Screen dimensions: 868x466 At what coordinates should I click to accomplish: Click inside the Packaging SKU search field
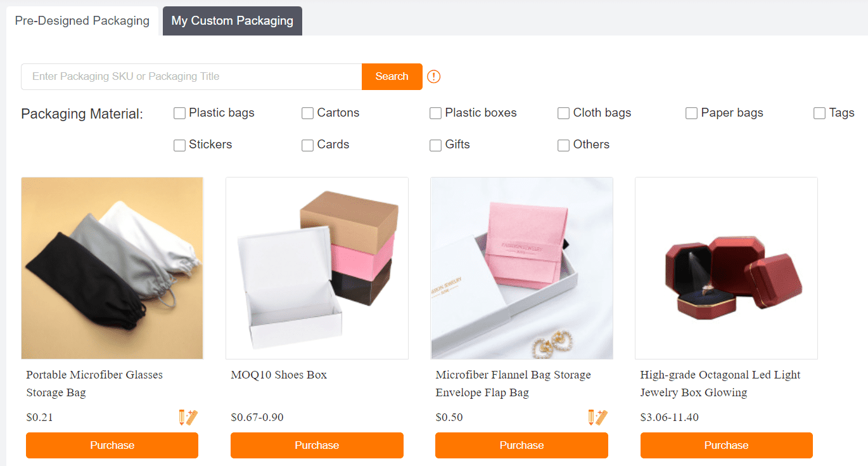pyautogui.click(x=190, y=76)
